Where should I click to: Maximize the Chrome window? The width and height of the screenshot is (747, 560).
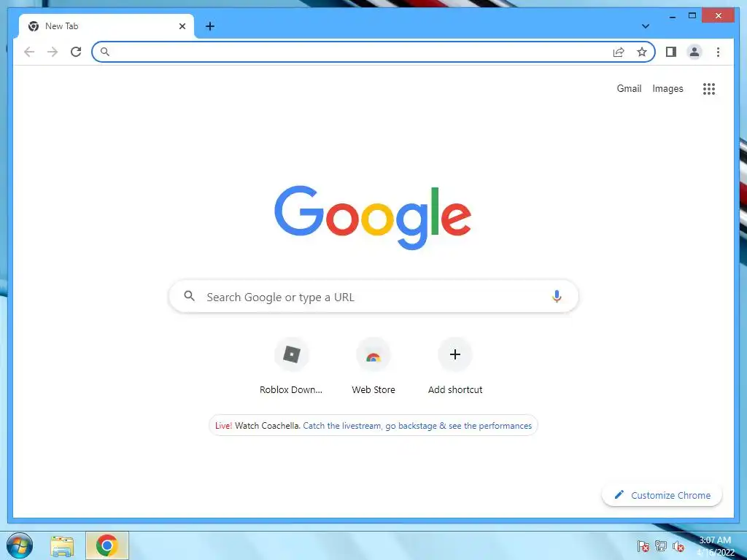pos(692,16)
